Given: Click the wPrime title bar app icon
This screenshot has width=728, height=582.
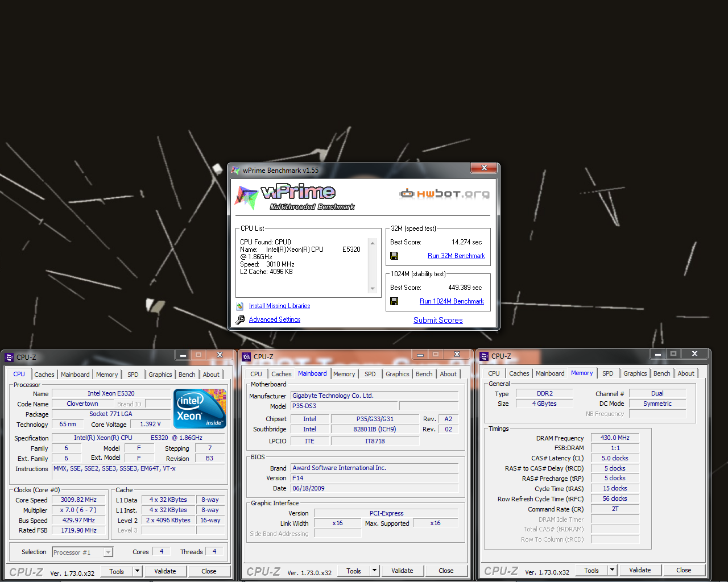Looking at the screenshot, I should [235, 170].
